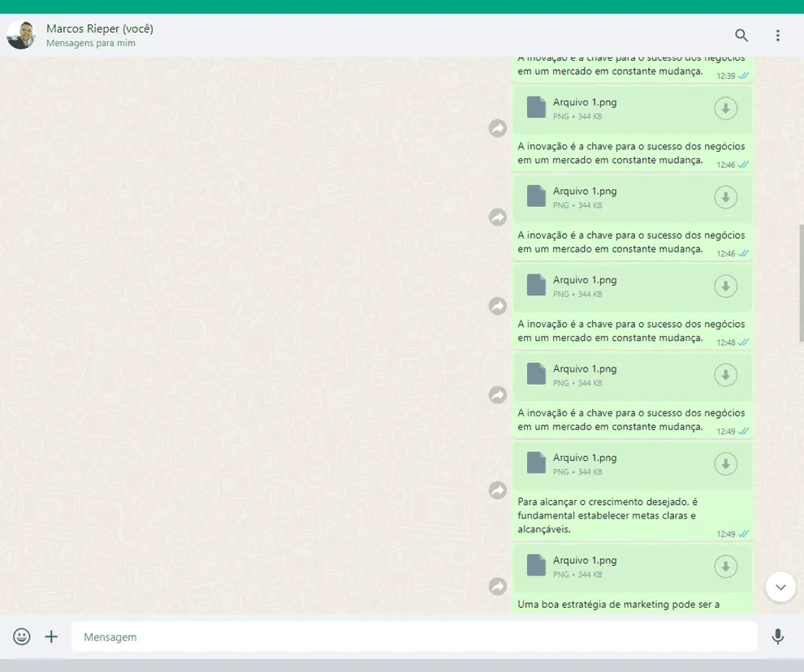The height and width of the screenshot is (672, 804).
Task: Jump to latest messages with down chevron button
Action: [x=780, y=587]
